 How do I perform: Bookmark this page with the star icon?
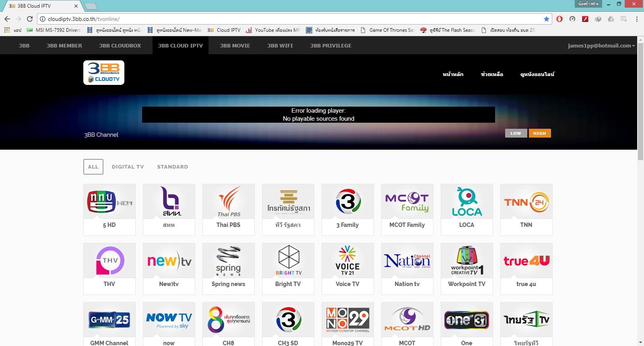point(546,19)
